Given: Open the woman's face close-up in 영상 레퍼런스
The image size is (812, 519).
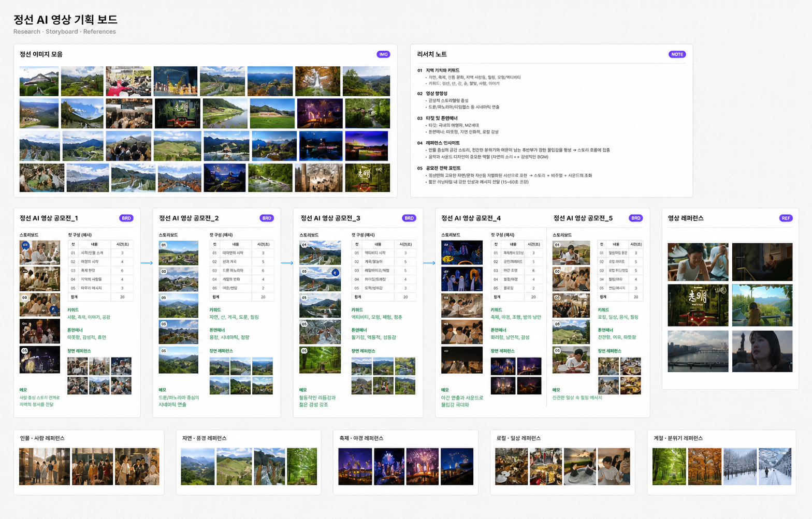Looking at the screenshot, I should (762, 351).
